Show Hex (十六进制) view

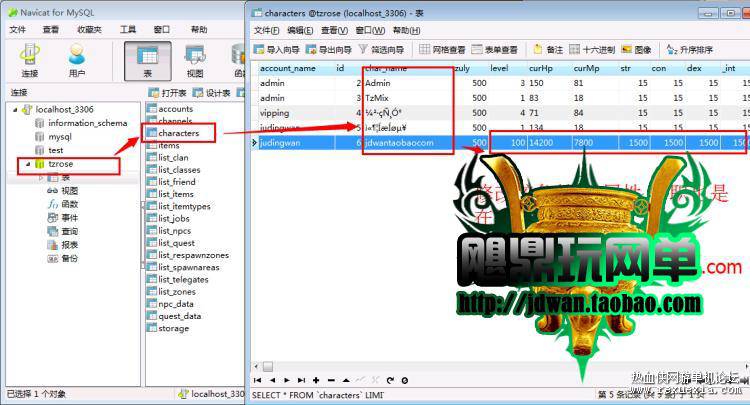coord(592,49)
